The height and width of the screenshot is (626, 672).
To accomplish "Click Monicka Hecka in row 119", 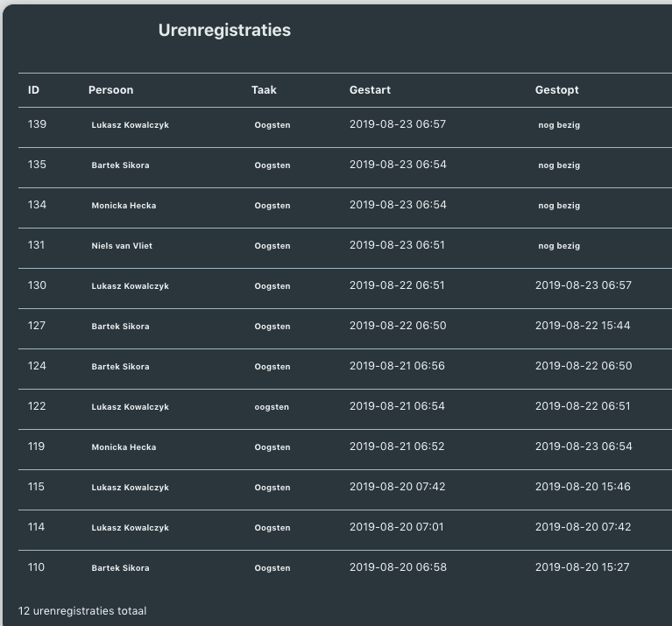I will [124, 447].
